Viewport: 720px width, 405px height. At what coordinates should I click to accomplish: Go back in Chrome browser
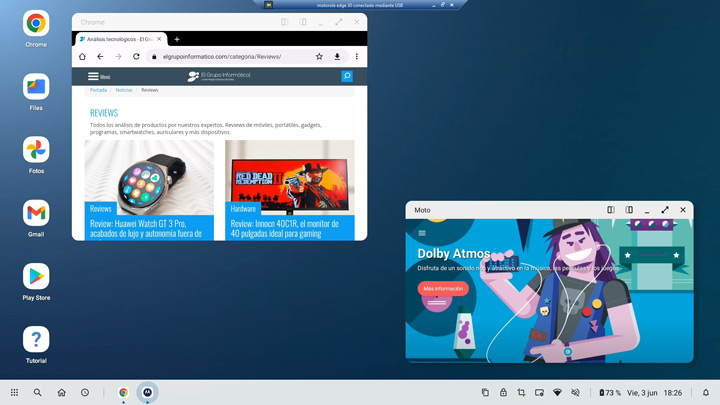click(100, 56)
